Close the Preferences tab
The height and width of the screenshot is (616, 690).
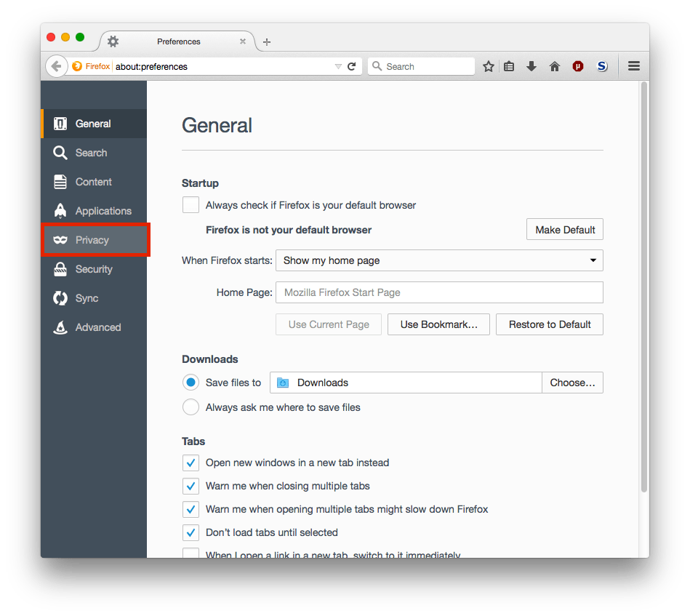(242, 41)
